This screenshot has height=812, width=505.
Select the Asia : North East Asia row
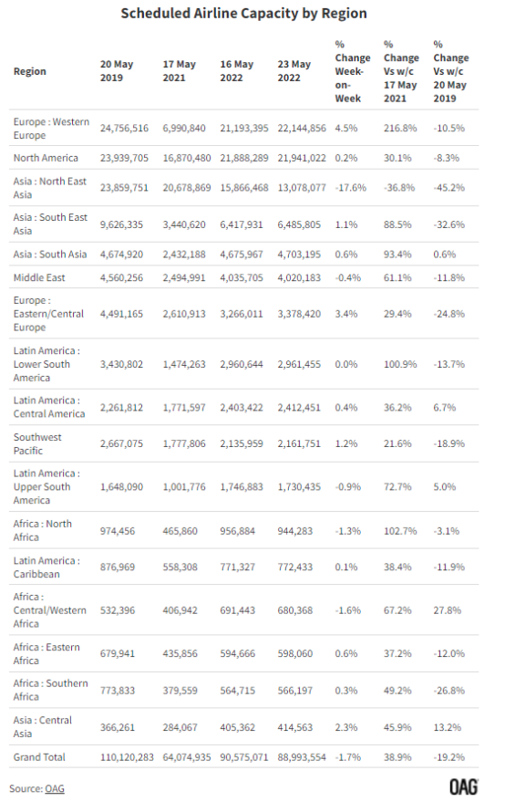243,188
